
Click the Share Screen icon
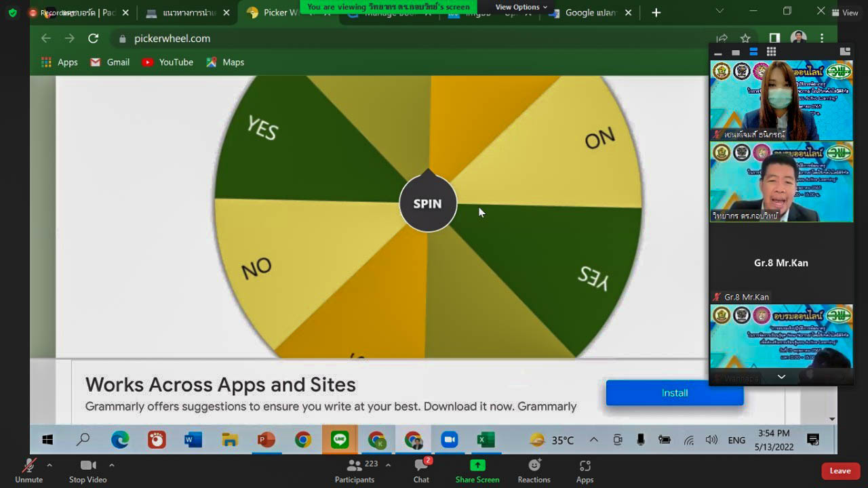[x=477, y=466]
